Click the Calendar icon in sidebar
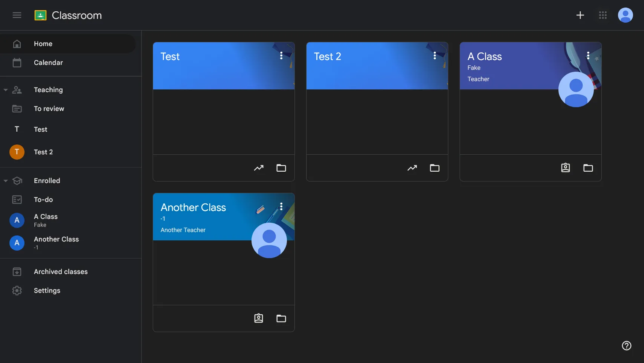Image resolution: width=644 pixels, height=363 pixels. (x=17, y=63)
